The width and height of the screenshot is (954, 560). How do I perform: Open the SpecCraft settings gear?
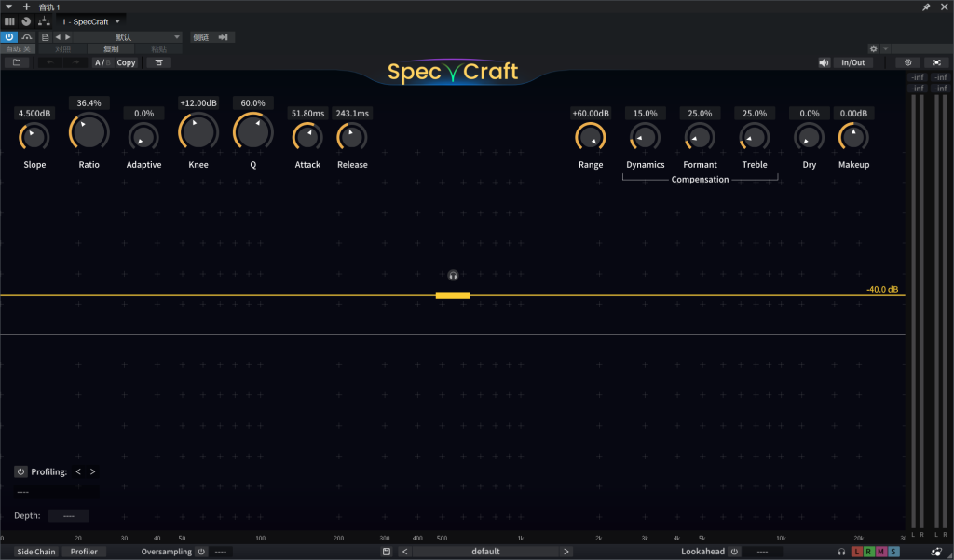point(907,62)
